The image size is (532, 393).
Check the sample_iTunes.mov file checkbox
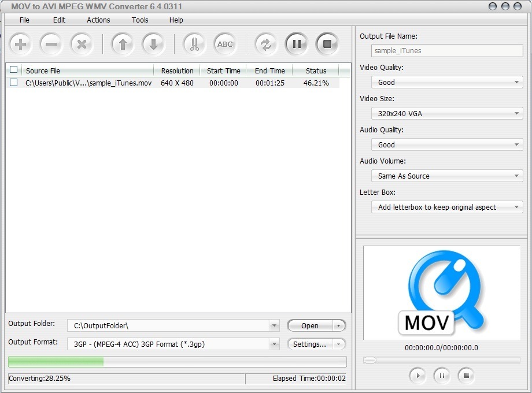(x=14, y=82)
